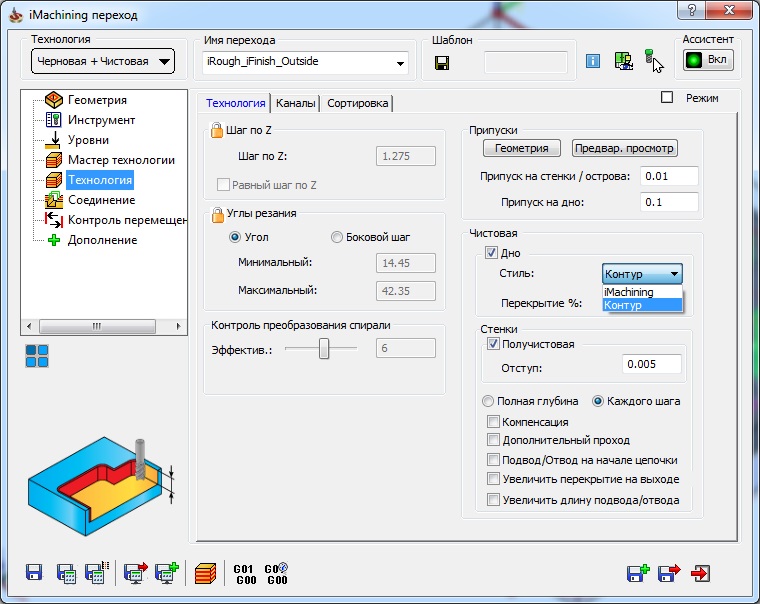Switch to the Каналы tab
Viewport: 760px width, 604px height.
pos(295,103)
